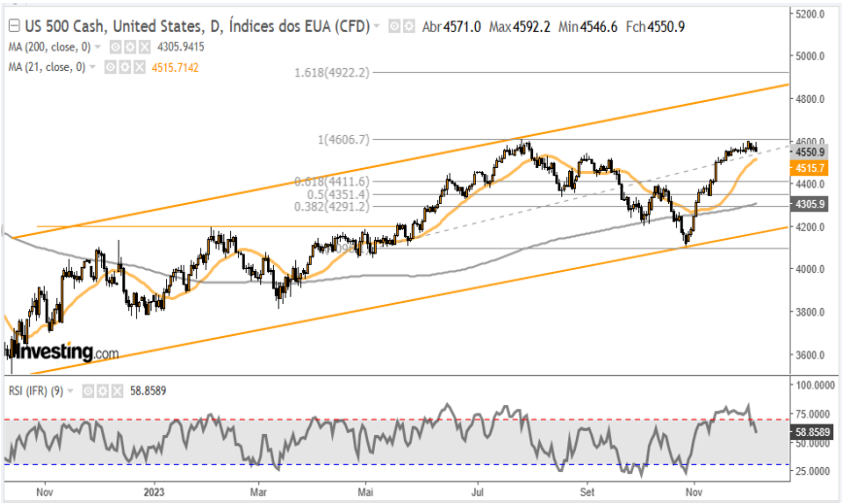The width and height of the screenshot is (842, 504).
Task: Click the Abr 4571.0 open value
Action: [452, 26]
